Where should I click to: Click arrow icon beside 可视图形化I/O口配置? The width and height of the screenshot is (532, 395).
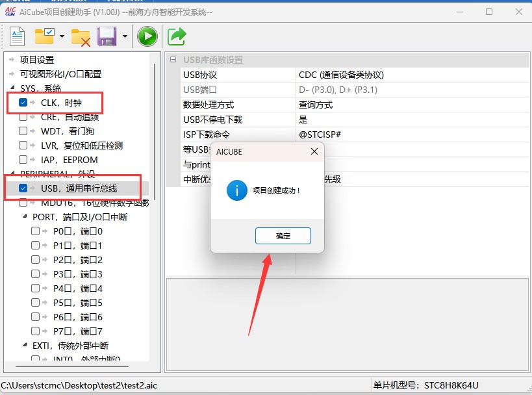(12, 73)
